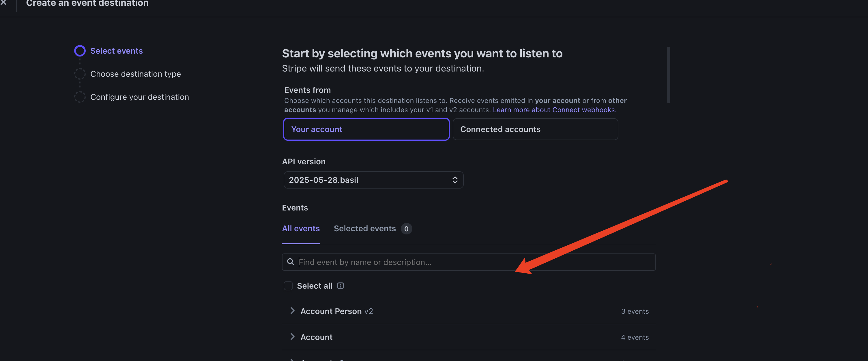868x361 pixels.
Task: Focus the Find event search field
Action: [469, 262]
